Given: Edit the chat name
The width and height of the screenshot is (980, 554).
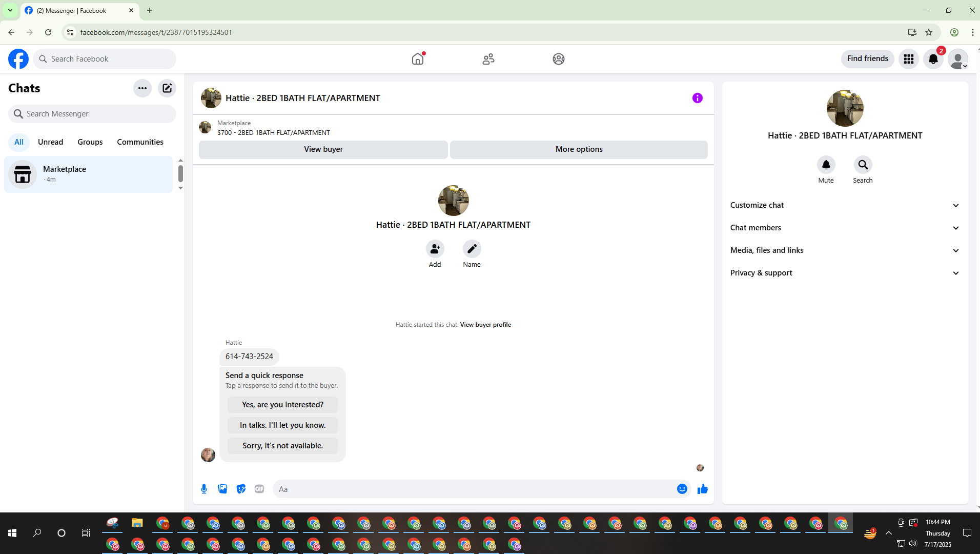Looking at the screenshot, I should point(472,249).
